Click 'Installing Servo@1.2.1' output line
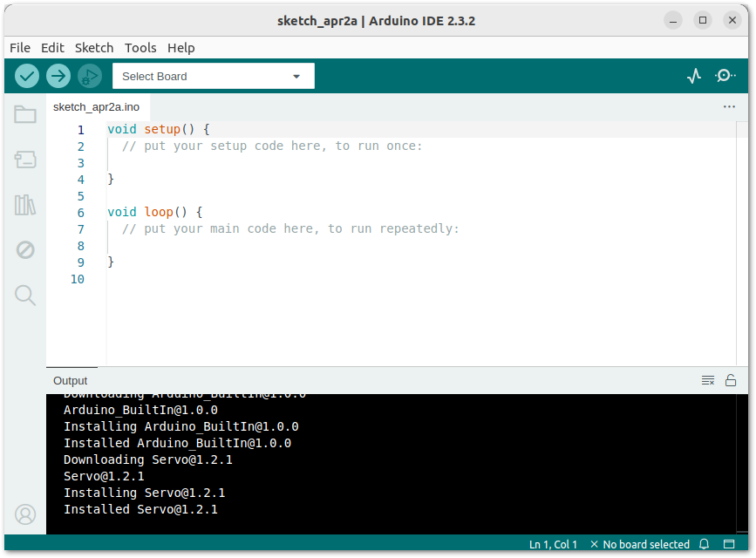Image resolution: width=756 pixels, height=558 pixels. click(144, 493)
